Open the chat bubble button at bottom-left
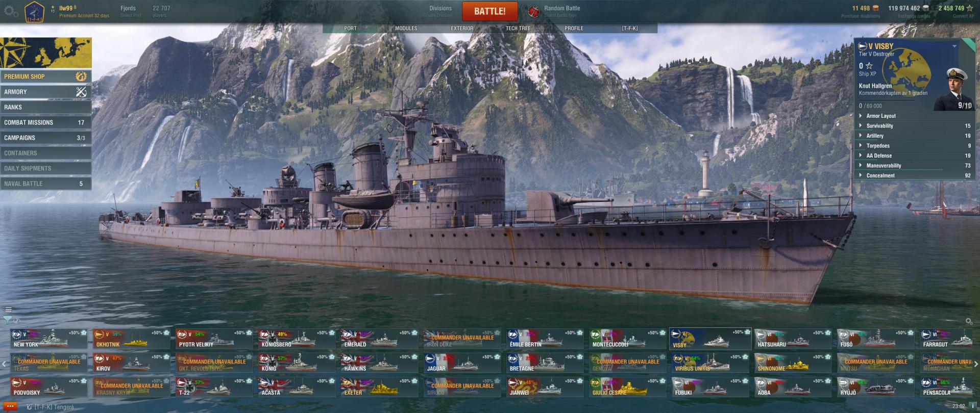 click(x=10, y=407)
